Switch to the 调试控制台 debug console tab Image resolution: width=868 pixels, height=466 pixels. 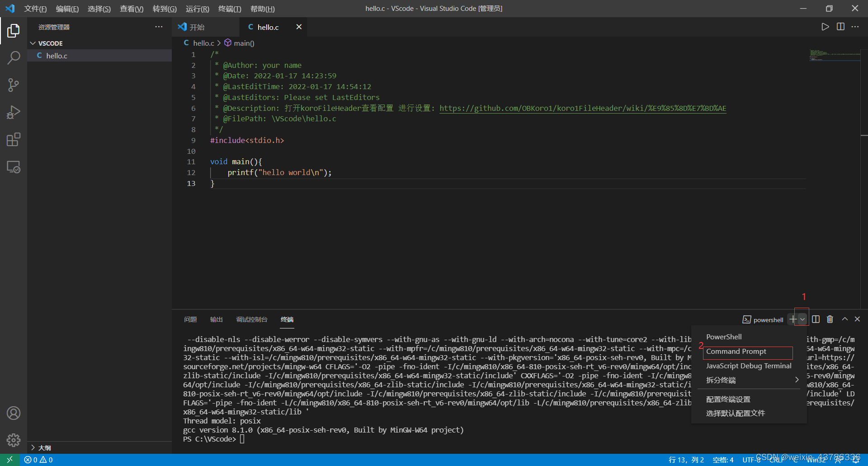click(252, 319)
